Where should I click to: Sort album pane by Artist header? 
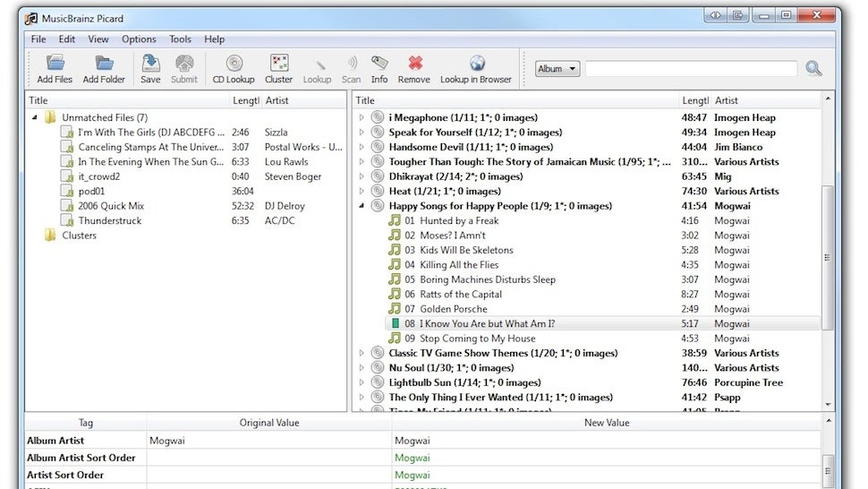(x=766, y=100)
